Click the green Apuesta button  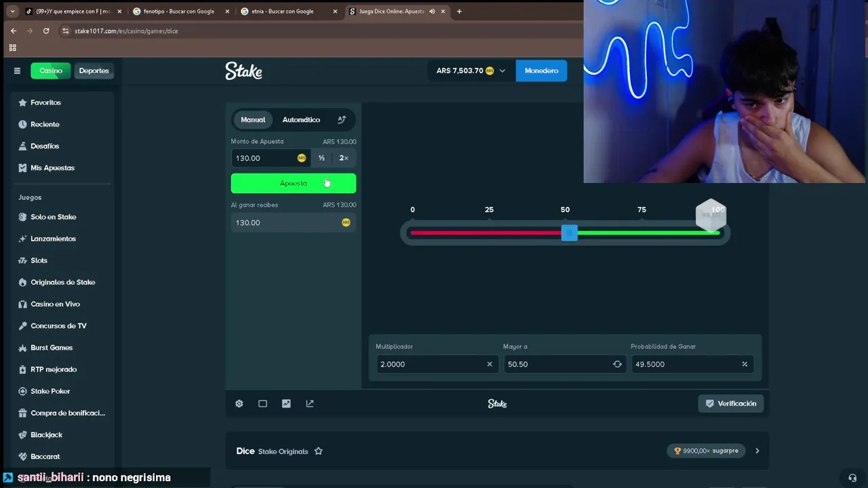(x=293, y=183)
